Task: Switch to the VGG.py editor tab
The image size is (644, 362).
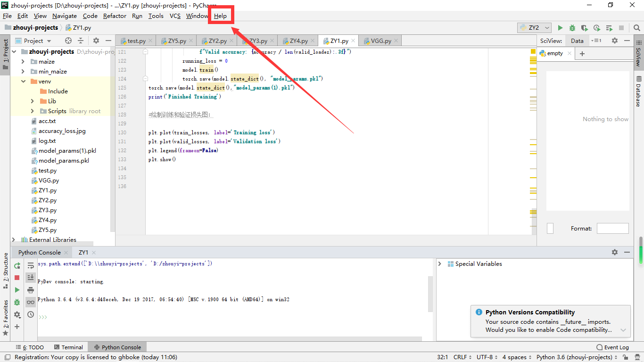Action: pyautogui.click(x=380, y=41)
